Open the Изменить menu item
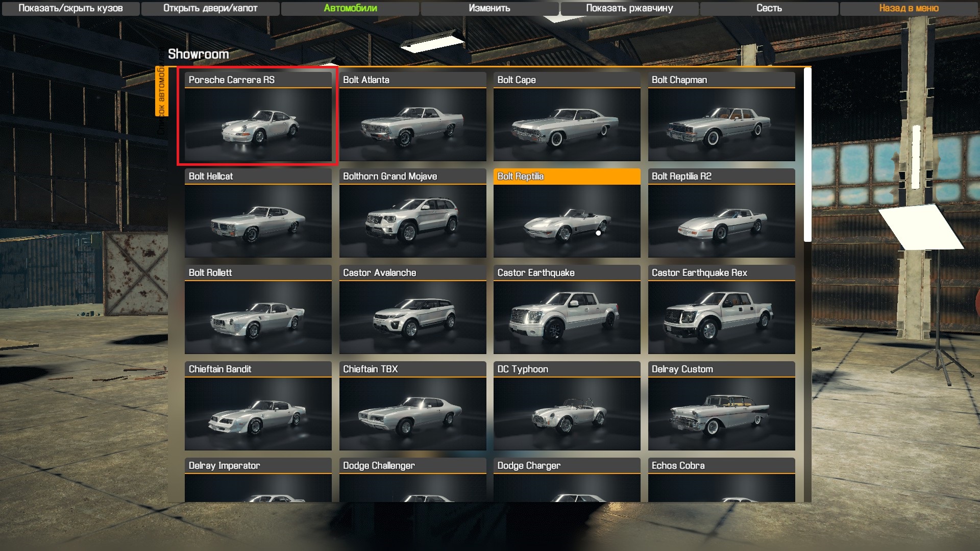The image size is (980, 551). coord(489,8)
